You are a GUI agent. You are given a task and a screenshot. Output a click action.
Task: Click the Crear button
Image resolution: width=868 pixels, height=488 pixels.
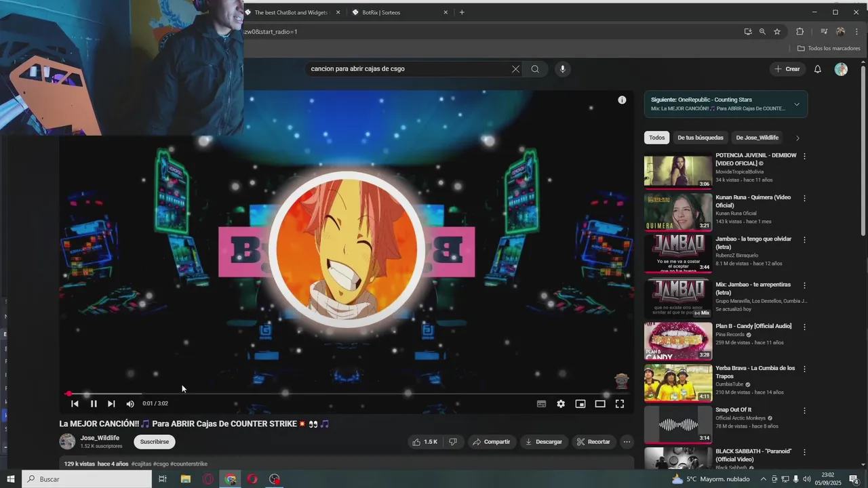788,69
